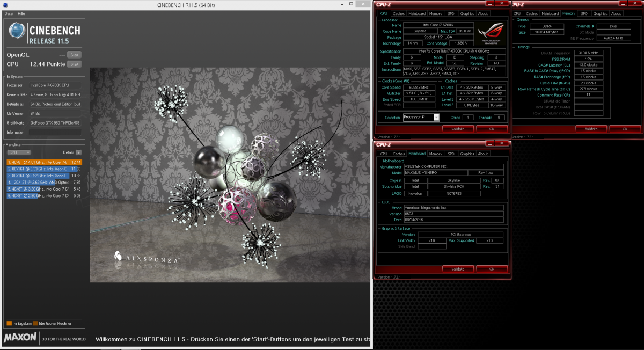Open the Datei menu
Viewport: 644px width, 350px height.
point(9,13)
